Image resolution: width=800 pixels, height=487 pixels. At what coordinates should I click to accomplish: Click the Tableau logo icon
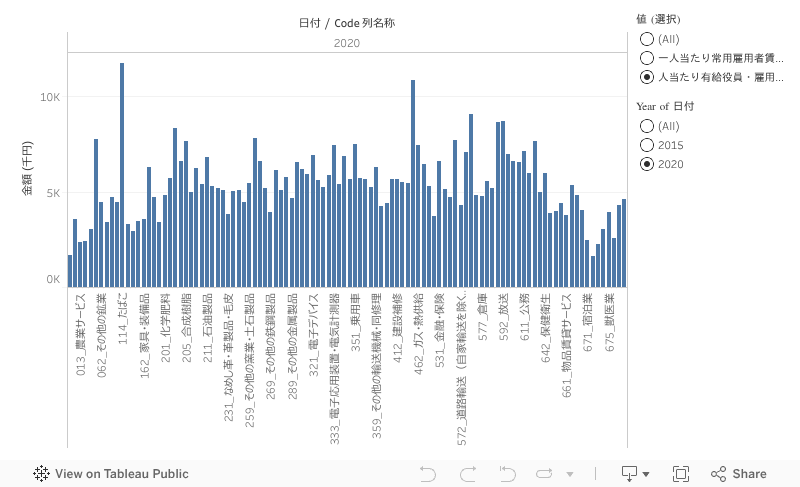(42, 474)
